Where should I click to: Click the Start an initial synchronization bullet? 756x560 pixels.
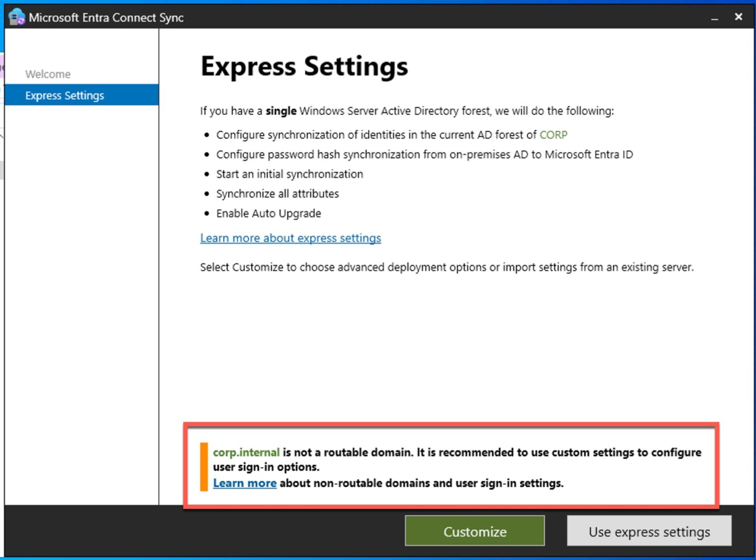pyautogui.click(x=289, y=174)
